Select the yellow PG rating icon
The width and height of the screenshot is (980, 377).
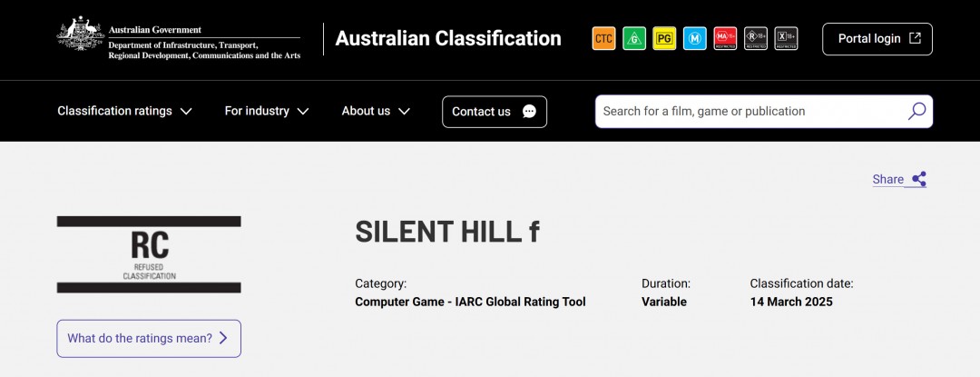point(664,38)
